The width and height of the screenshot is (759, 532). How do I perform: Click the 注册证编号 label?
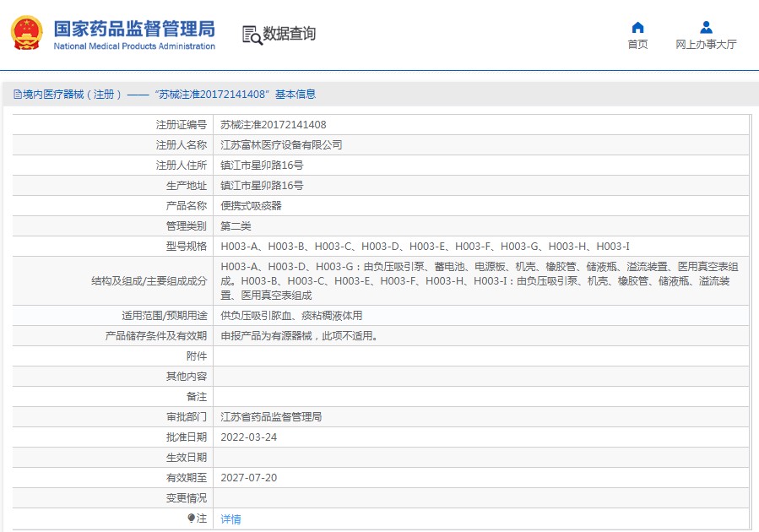(182, 125)
